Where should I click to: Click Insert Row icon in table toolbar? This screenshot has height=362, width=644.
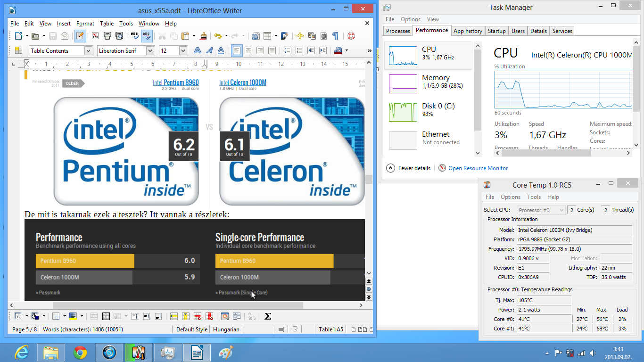pos(173,316)
